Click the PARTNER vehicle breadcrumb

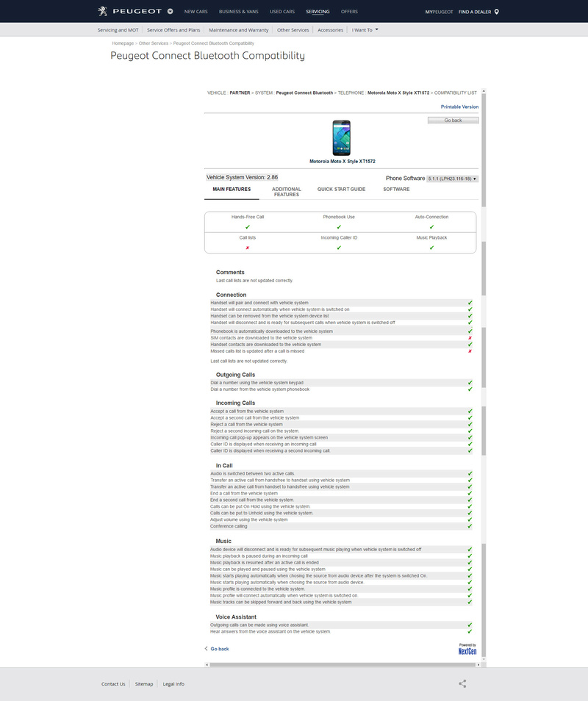coord(240,93)
